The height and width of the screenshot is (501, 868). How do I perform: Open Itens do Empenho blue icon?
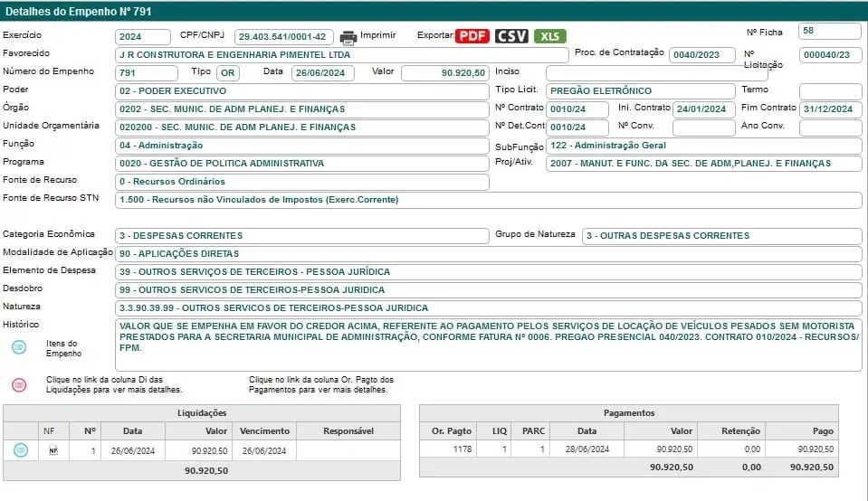pyautogui.click(x=19, y=347)
